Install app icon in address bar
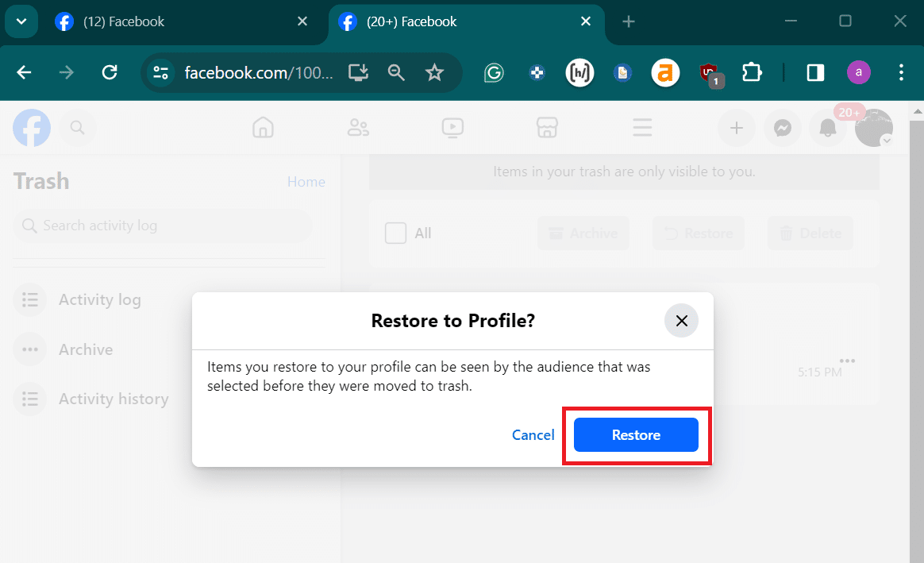 pyautogui.click(x=358, y=72)
